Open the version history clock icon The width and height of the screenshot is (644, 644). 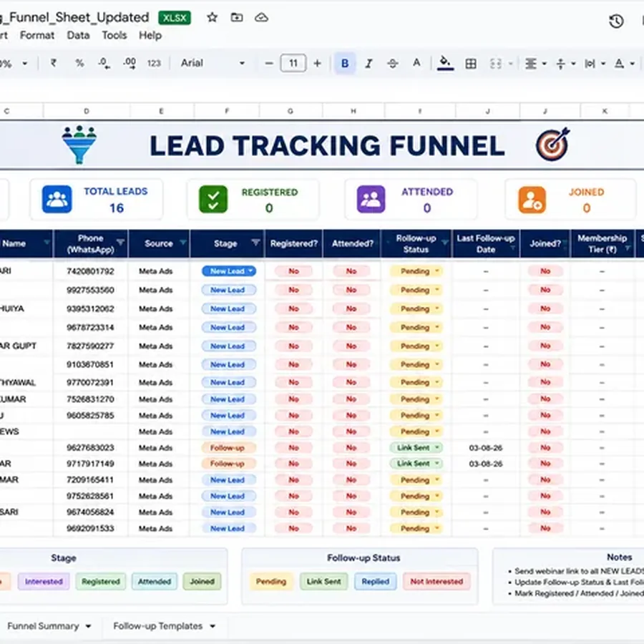(x=615, y=21)
